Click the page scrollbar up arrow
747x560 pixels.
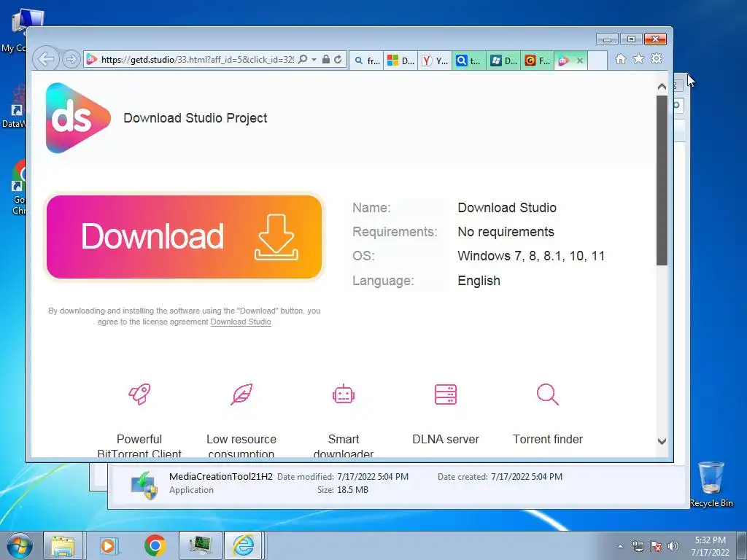[x=662, y=86]
